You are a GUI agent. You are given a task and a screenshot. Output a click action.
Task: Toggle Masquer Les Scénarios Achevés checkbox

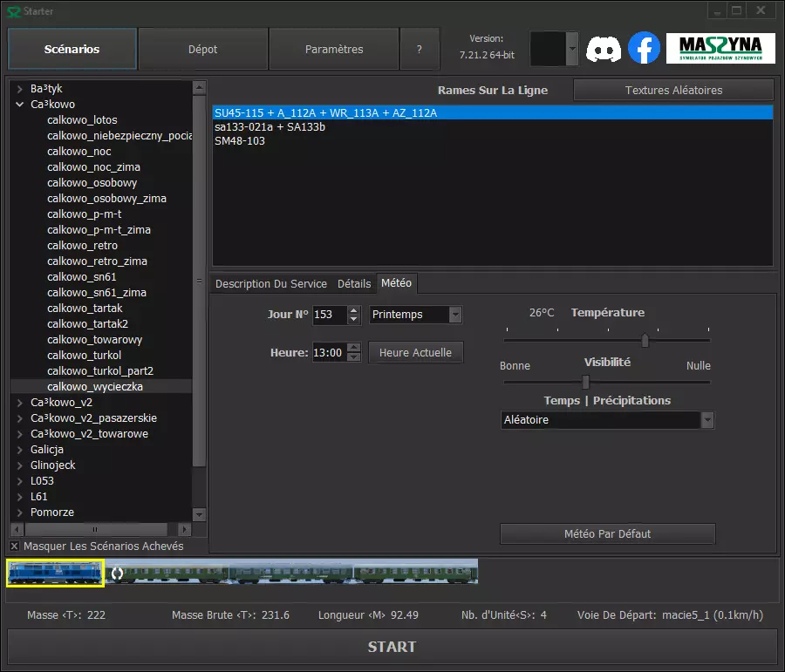tap(15, 546)
